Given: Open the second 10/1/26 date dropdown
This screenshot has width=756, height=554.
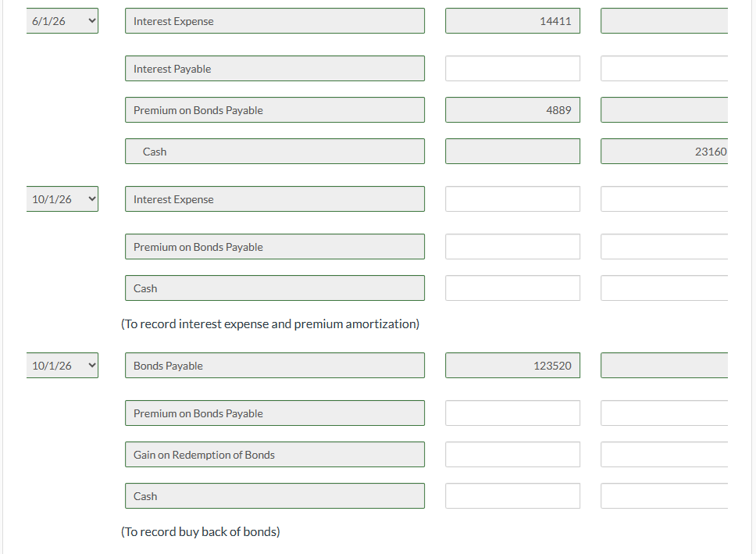Looking at the screenshot, I should pyautogui.click(x=62, y=365).
